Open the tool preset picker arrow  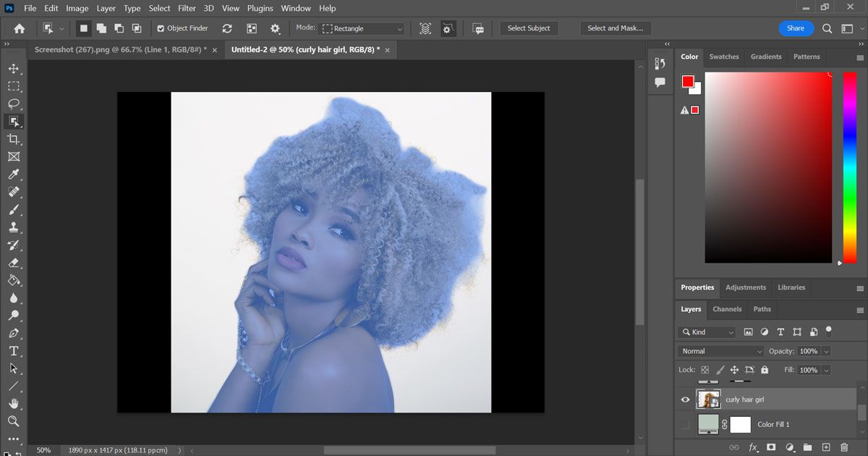coord(61,28)
